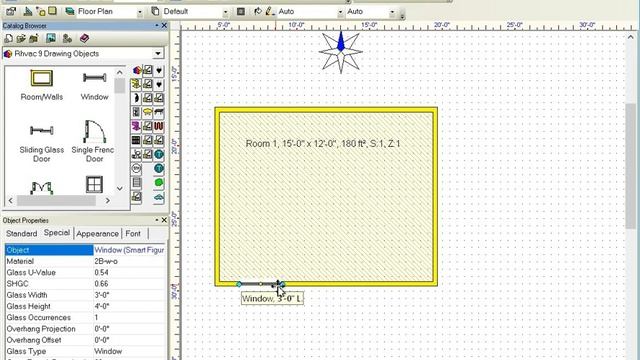Switch to the Special tab

click(57, 233)
